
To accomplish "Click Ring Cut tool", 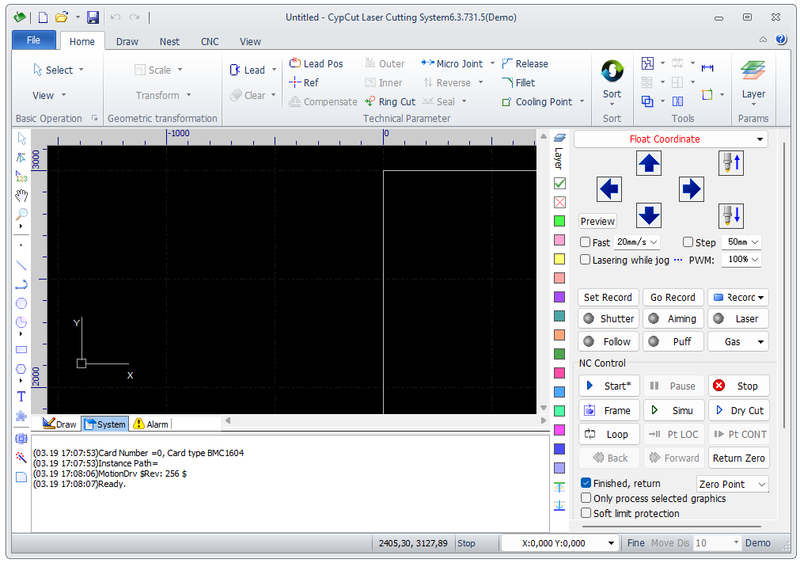I will (390, 102).
